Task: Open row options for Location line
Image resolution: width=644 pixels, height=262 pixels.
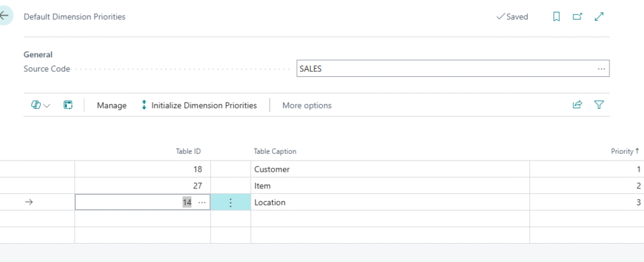Action: pyautogui.click(x=230, y=203)
